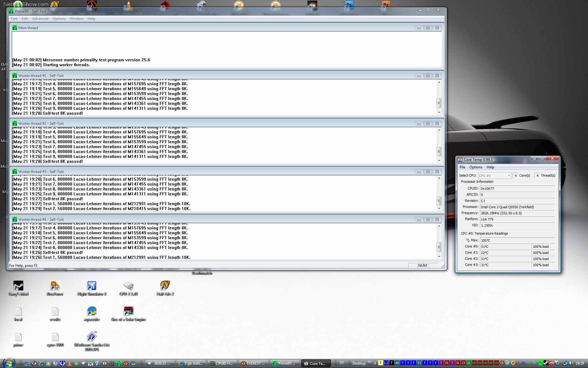Click the local text file icon

tap(18, 314)
